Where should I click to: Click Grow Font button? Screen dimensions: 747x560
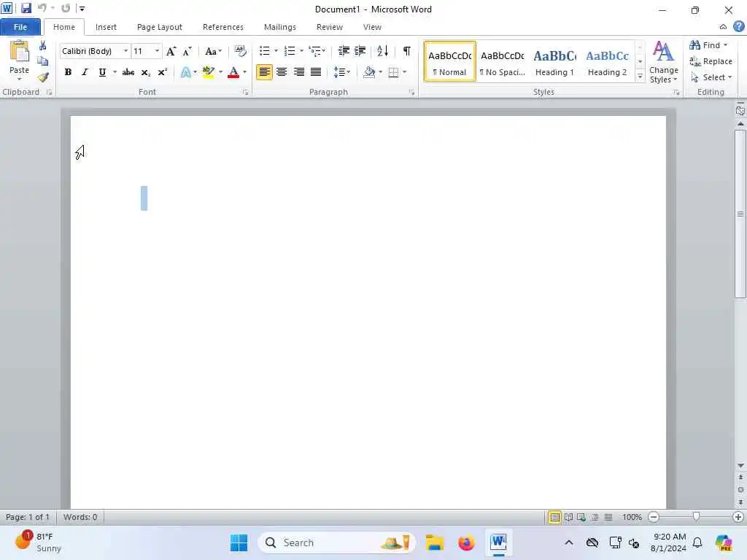coord(171,51)
